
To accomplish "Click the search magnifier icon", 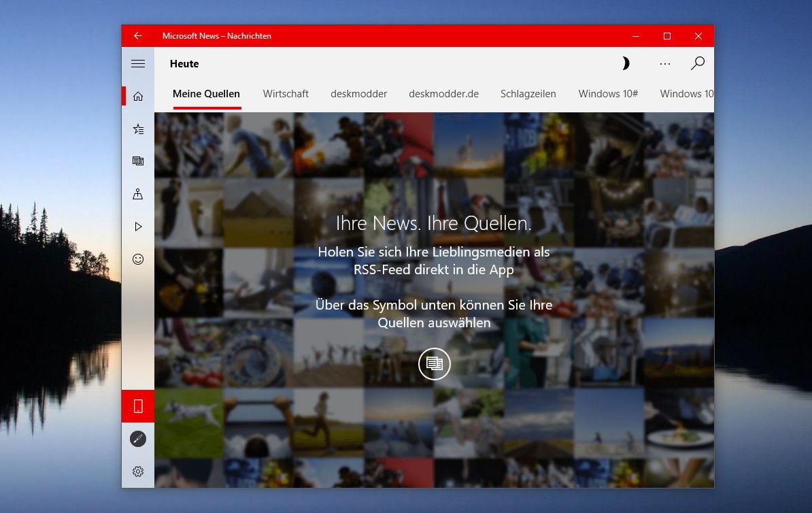I will click(x=698, y=63).
